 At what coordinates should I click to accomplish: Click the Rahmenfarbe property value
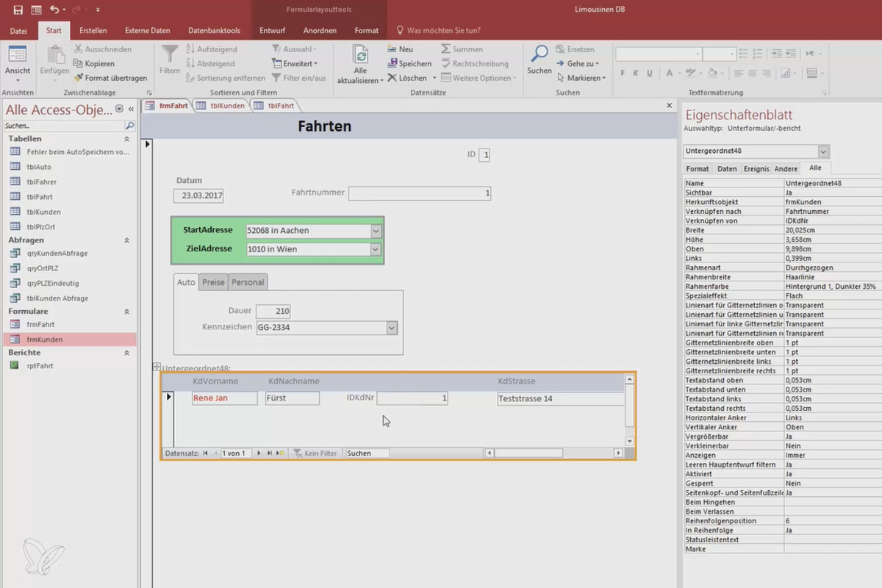point(832,287)
